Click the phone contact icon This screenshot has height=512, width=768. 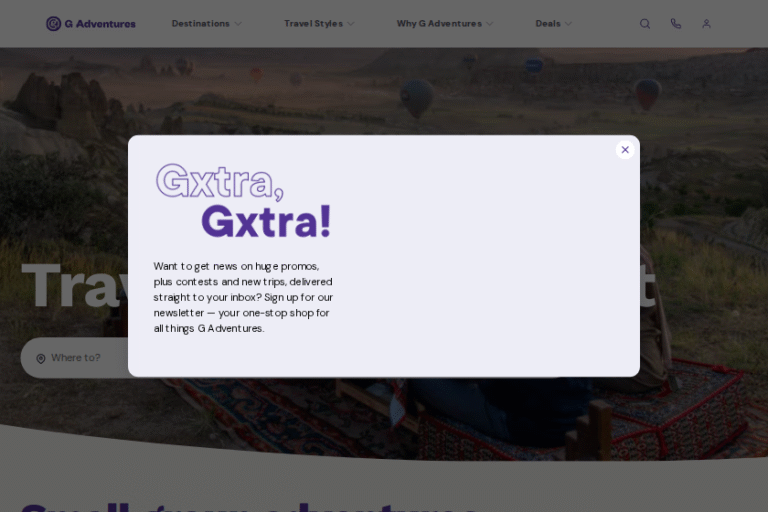click(x=676, y=24)
